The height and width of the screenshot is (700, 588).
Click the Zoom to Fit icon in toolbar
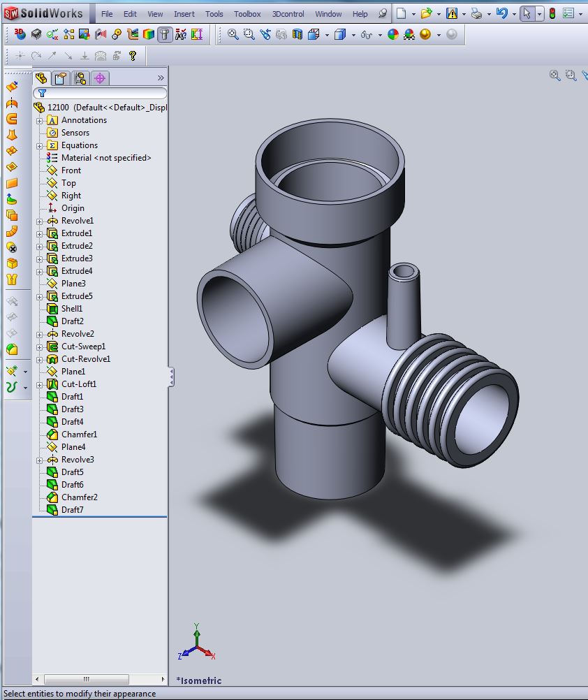(233, 35)
